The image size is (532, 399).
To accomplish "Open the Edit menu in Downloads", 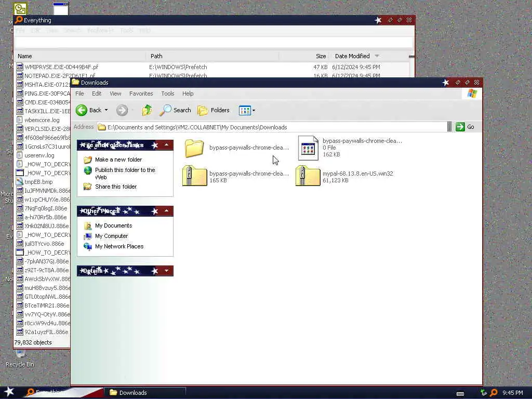I will (97, 94).
